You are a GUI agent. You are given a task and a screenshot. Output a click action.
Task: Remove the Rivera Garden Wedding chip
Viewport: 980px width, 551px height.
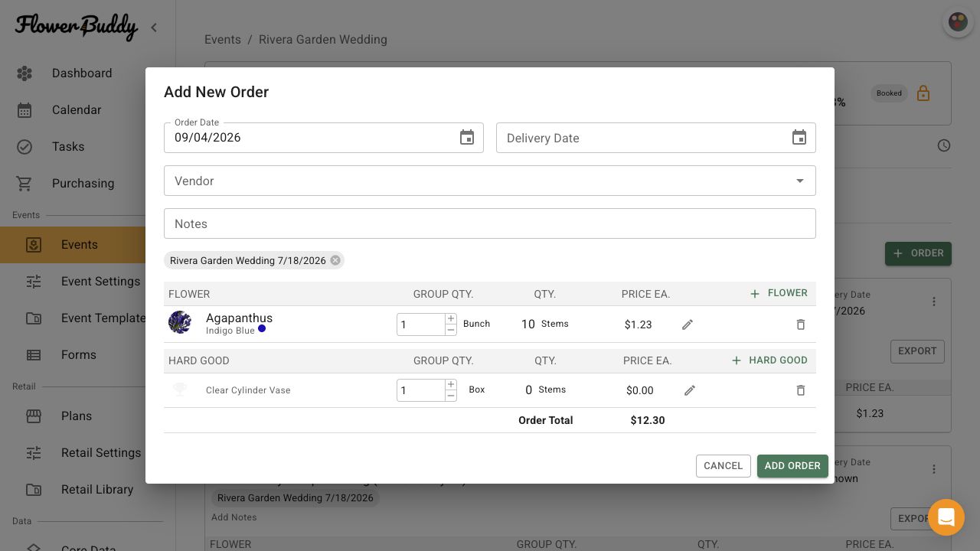335,260
